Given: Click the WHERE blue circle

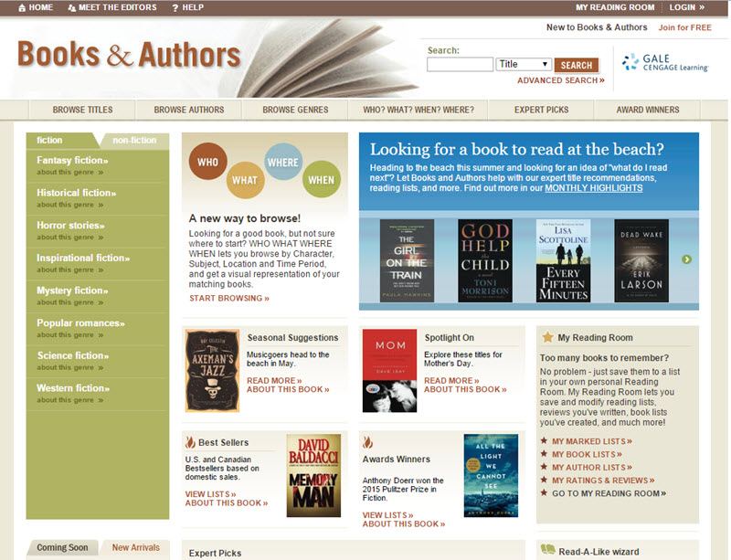Looking at the screenshot, I should tap(283, 162).
